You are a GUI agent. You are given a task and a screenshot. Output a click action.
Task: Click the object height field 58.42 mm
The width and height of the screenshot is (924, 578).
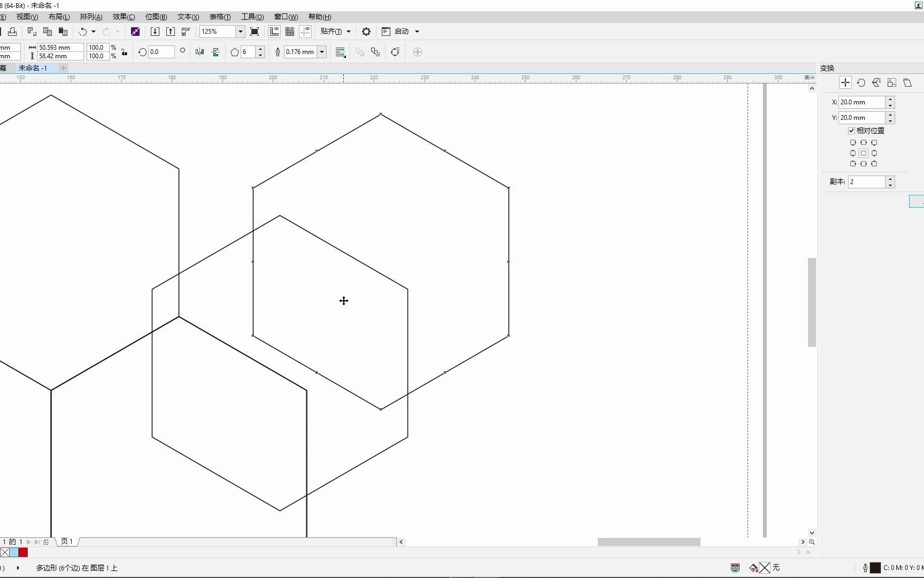[x=60, y=56]
